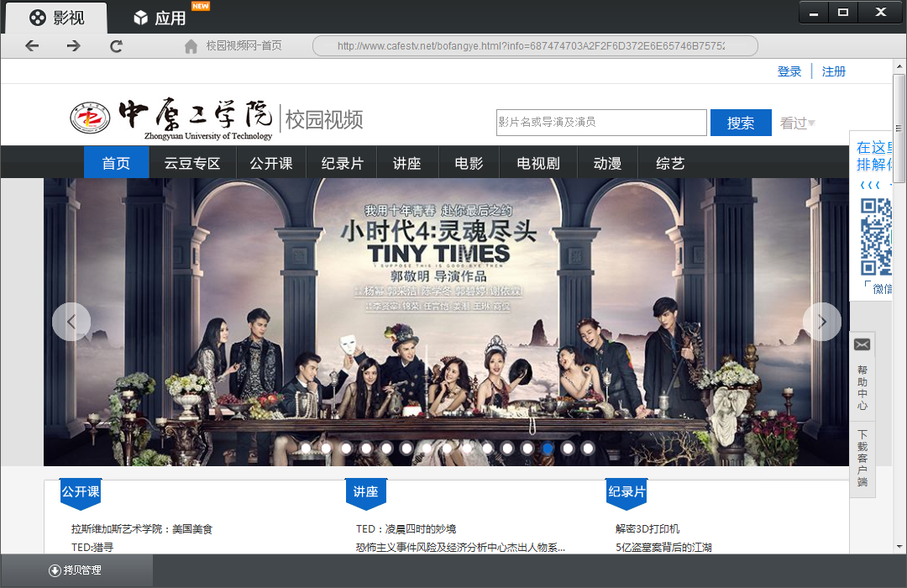This screenshot has width=907, height=588.
Task: Select the third carousel dot
Action: point(347,448)
